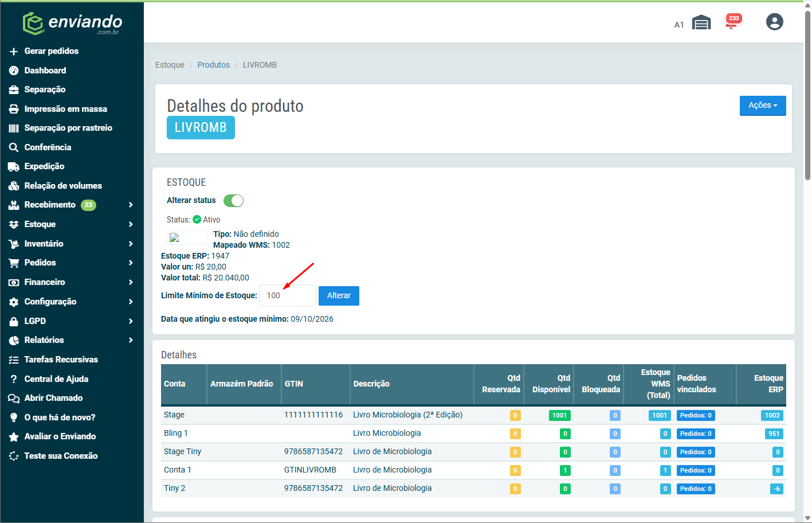This screenshot has height=523, width=812.
Task: Expand the Estoque submenu arrow
Action: pos(131,224)
